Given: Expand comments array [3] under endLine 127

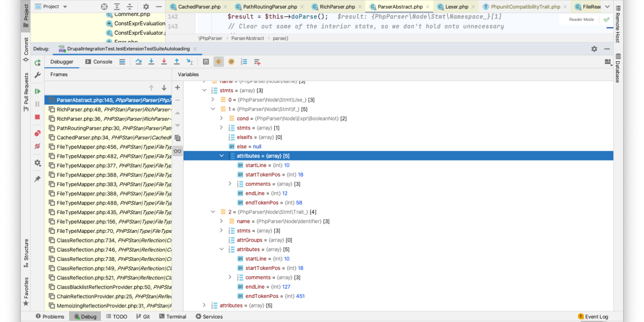Looking at the screenshot, I should pyautogui.click(x=230, y=277).
